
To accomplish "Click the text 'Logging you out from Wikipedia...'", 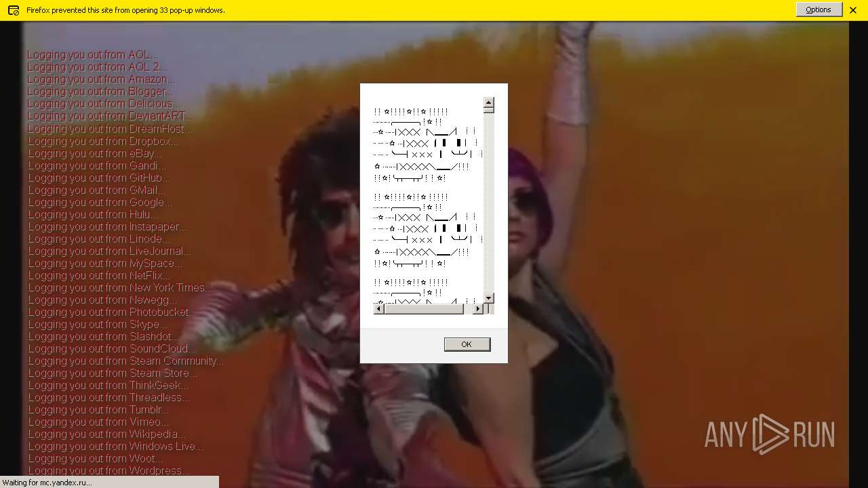I will click(106, 434).
